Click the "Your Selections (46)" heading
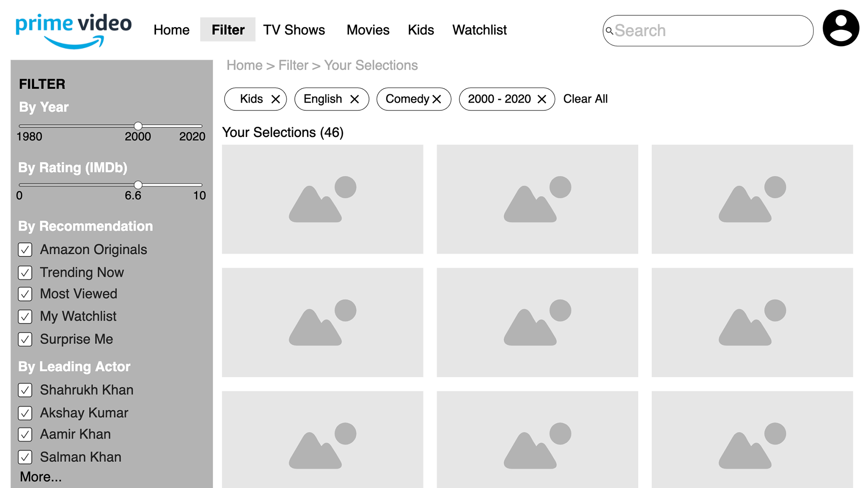Viewport: 868px width, 488px height. tap(283, 132)
